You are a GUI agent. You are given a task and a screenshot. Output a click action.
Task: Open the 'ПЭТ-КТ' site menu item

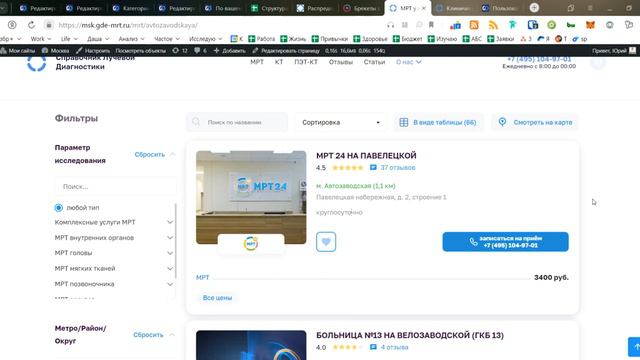pyautogui.click(x=306, y=62)
